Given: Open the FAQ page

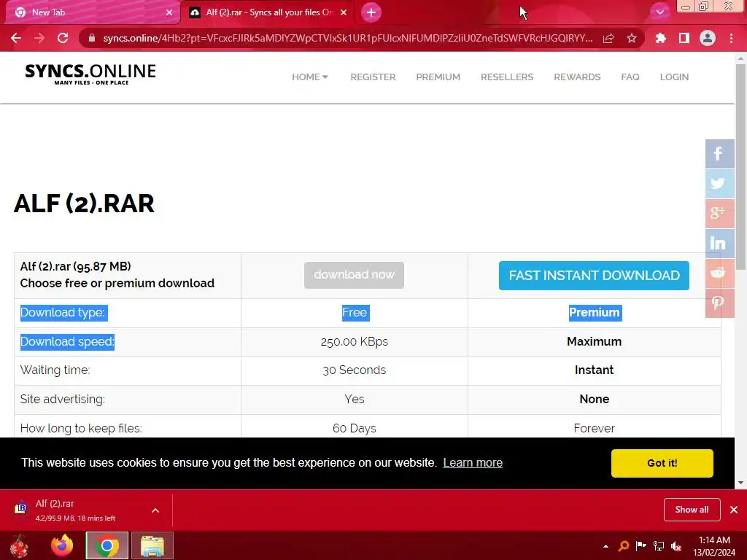Looking at the screenshot, I should [630, 77].
